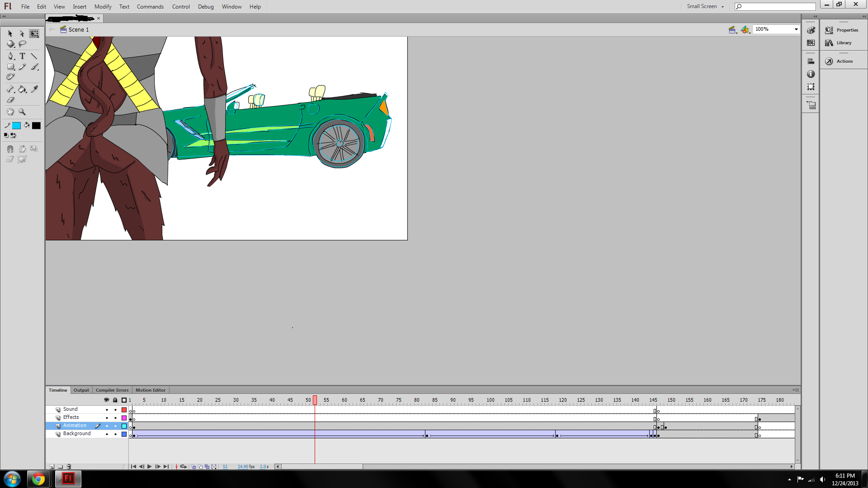868x488 pixels.
Task: Open the Edit Scene dropdown
Action: [x=733, y=30]
